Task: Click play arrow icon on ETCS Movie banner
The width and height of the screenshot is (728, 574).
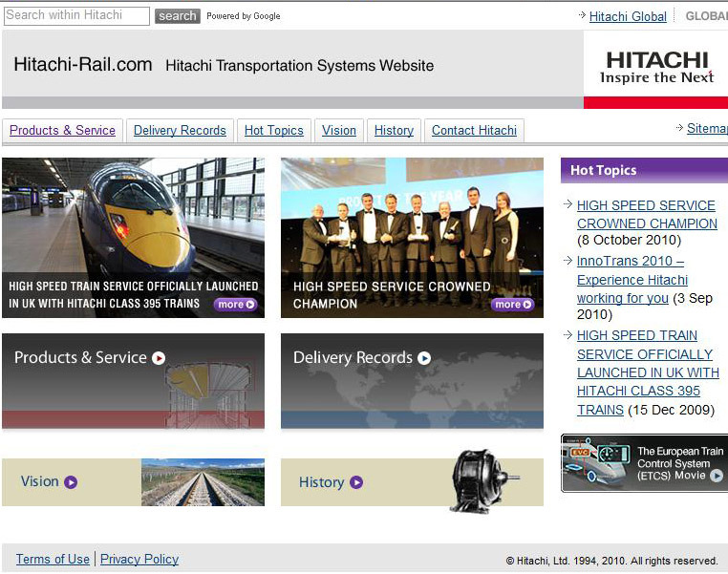Action: coord(717,476)
